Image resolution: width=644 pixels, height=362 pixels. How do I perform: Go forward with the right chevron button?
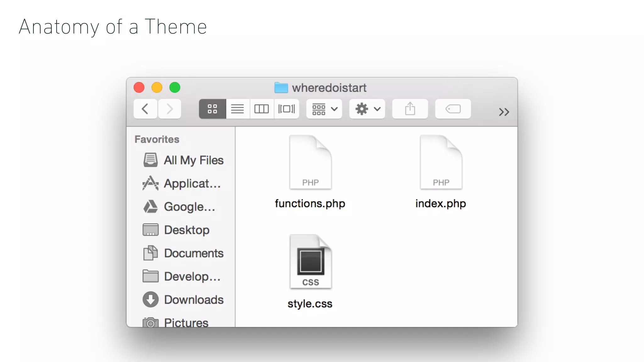pyautogui.click(x=169, y=109)
